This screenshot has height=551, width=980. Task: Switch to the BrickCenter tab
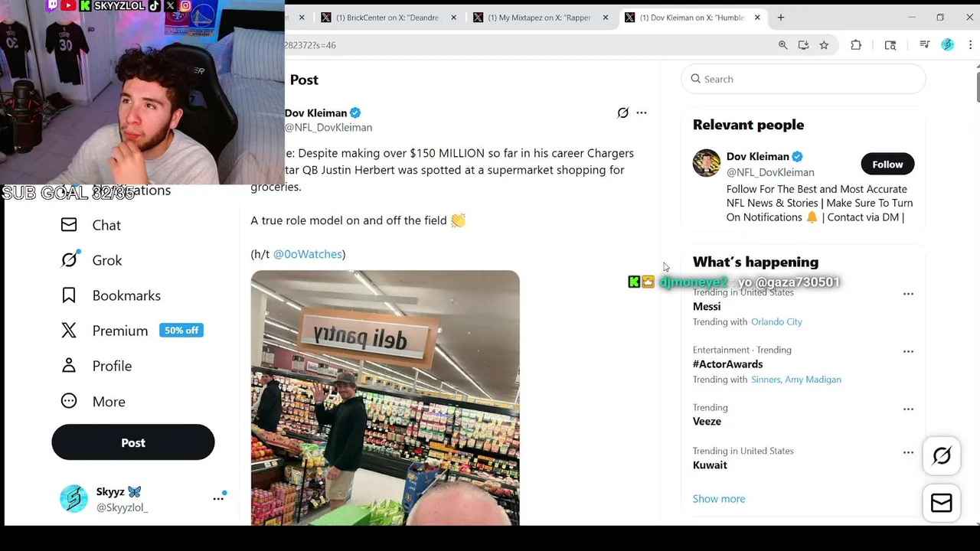[387, 18]
